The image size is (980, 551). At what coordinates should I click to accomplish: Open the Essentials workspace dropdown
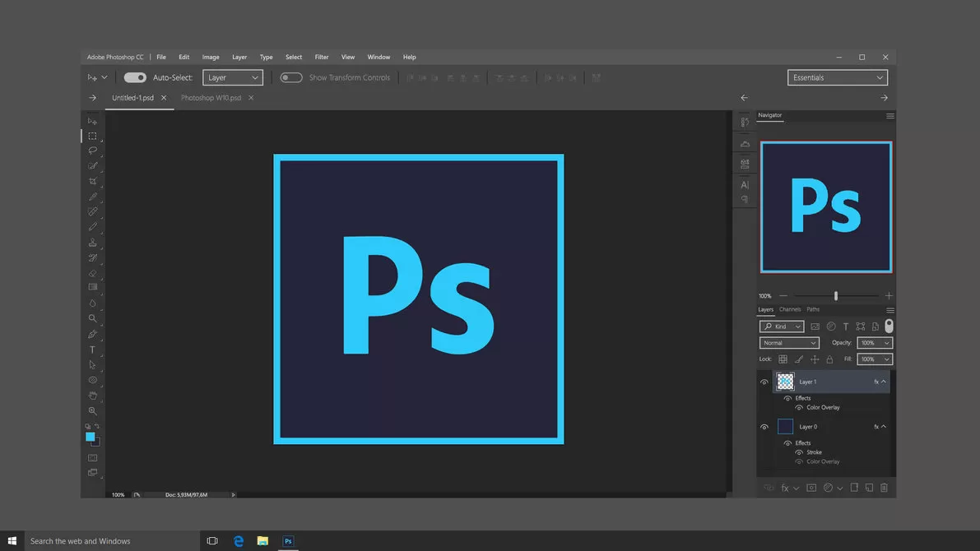(837, 77)
